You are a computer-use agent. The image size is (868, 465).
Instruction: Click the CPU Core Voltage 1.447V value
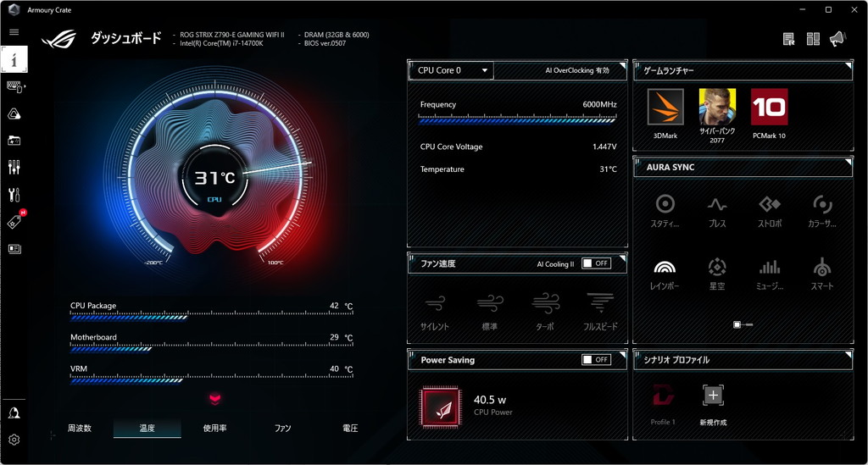tap(604, 147)
